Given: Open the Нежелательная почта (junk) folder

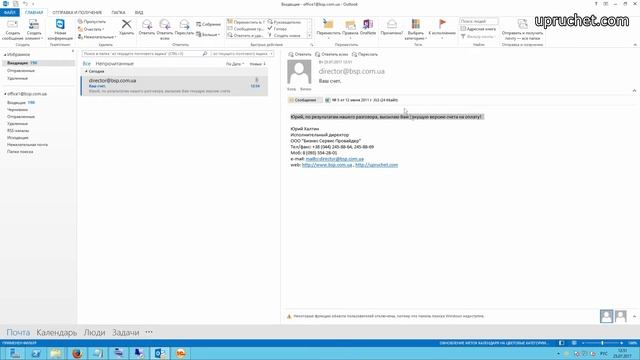Looking at the screenshot, I should click(27, 144).
